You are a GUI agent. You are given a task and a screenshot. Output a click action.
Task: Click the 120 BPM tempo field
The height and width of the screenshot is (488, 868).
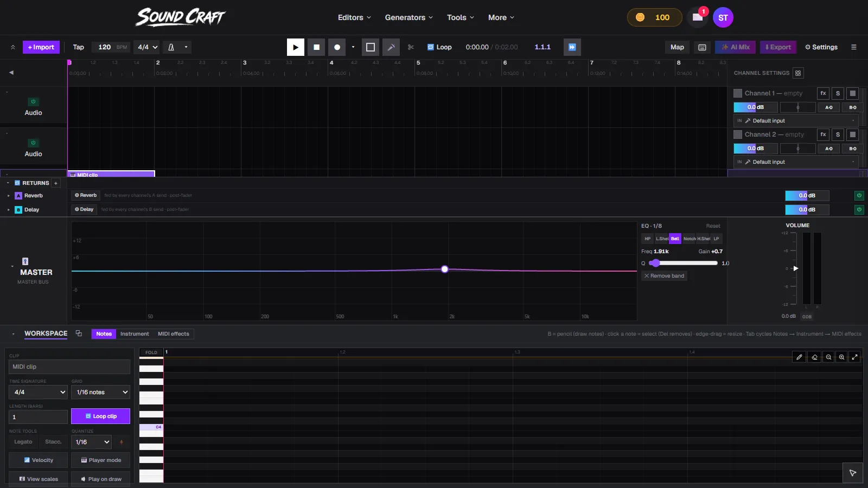[111, 47]
